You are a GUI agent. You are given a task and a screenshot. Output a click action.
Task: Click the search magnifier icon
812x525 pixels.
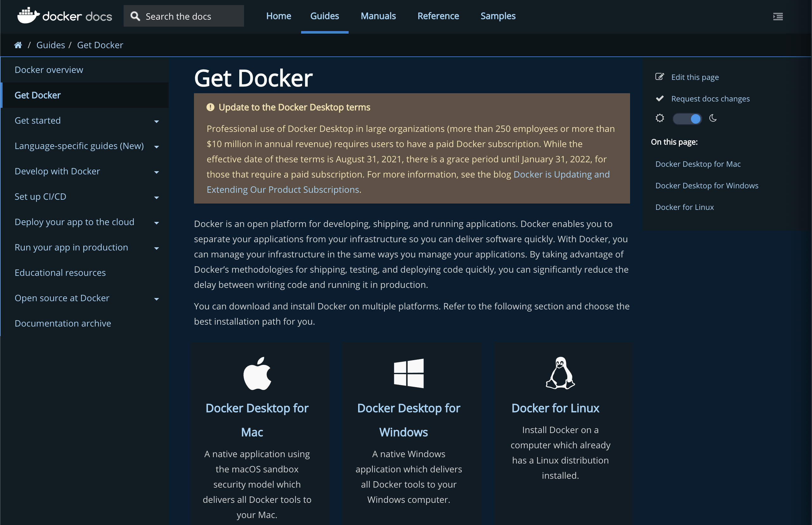[135, 16]
